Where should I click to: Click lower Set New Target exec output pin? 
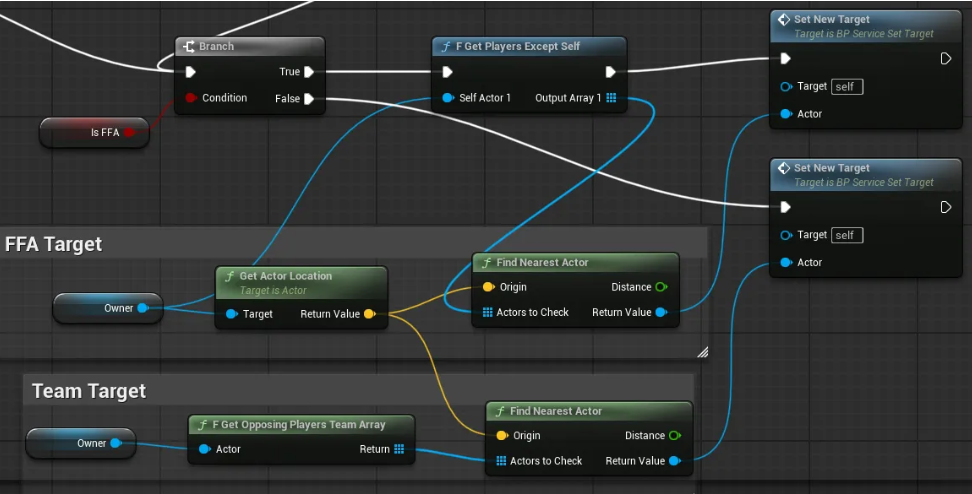click(x=946, y=207)
